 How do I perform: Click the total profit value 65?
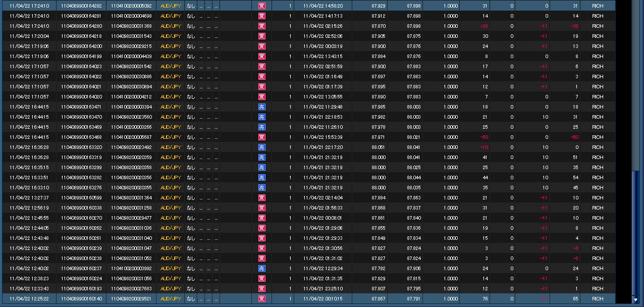(575, 299)
